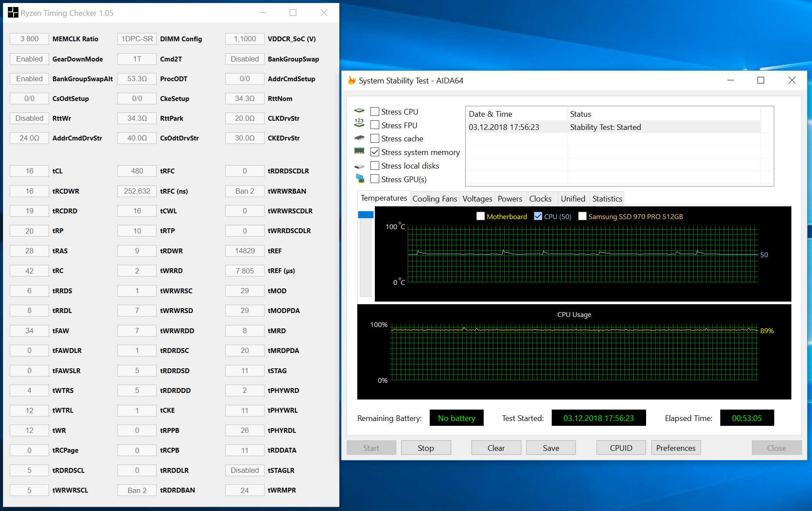Click the Save button in AIDA64

click(551, 448)
